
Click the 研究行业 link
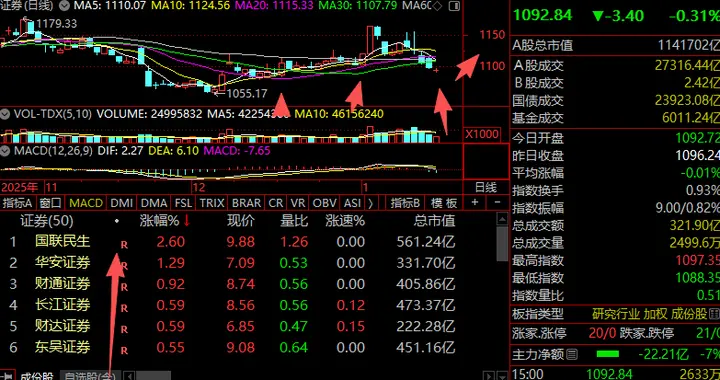pos(616,314)
